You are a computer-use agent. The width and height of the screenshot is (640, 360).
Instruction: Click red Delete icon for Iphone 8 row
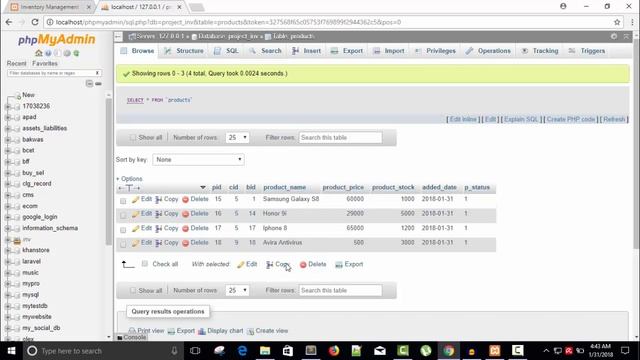point(185,229)
